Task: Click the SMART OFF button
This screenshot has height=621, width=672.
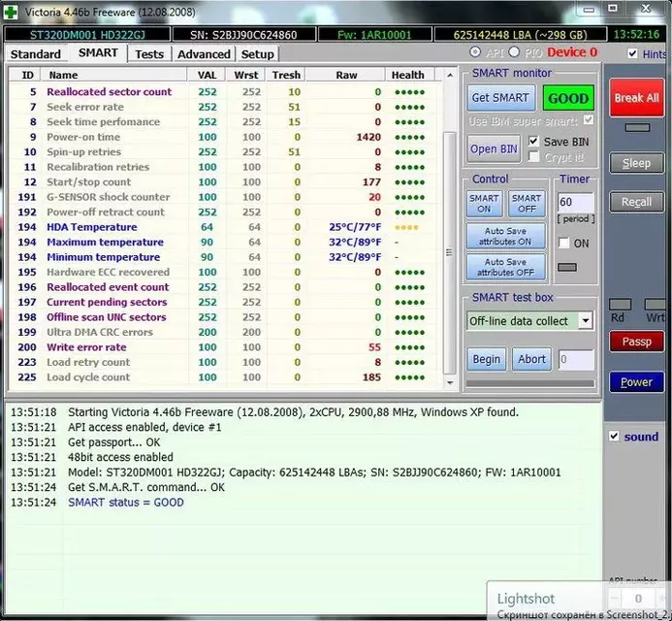Action: [527, 204]
